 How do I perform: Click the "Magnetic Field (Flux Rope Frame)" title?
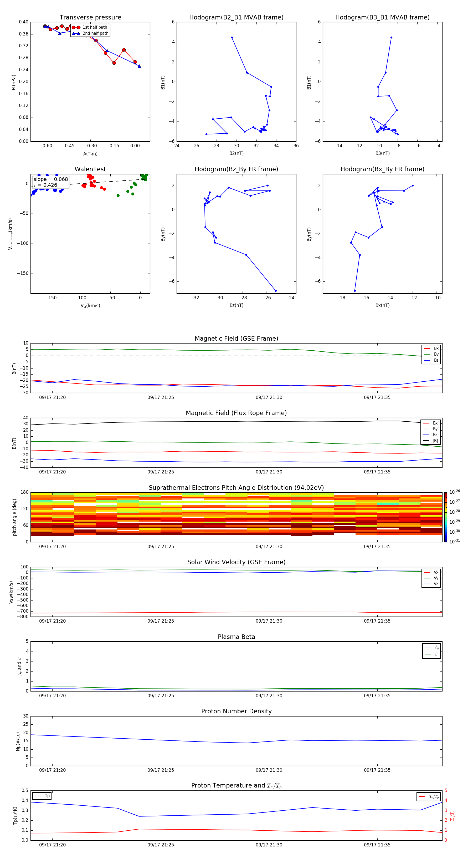(x=236, y=413)
